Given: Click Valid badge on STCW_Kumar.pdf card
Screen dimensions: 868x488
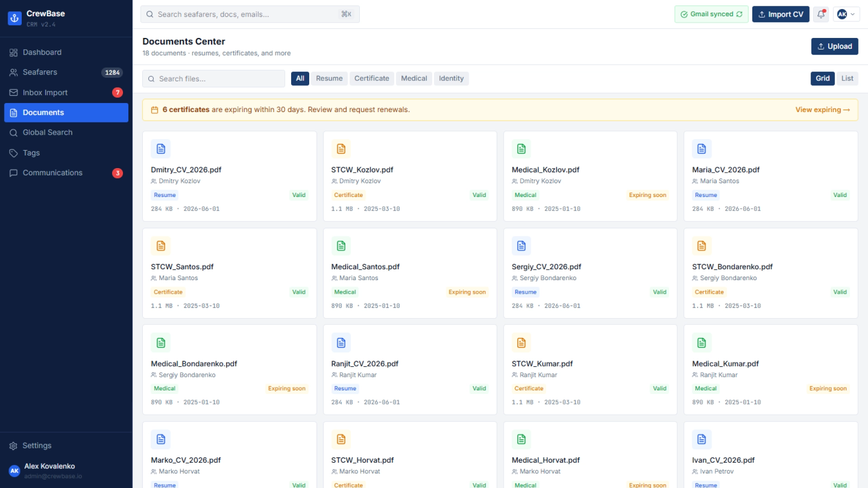Looking at the screenshot, I should coord(660,389).
